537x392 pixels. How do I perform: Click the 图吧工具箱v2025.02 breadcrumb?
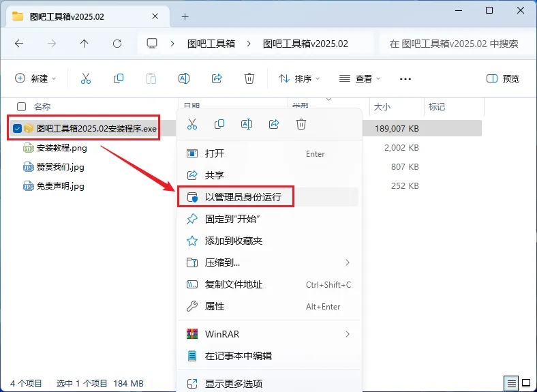point(305,44)
